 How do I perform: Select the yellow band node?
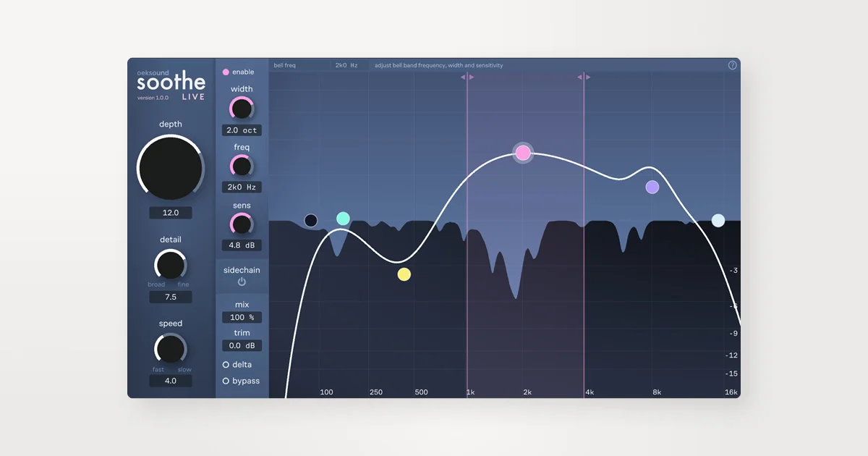(x=404, y=274)
